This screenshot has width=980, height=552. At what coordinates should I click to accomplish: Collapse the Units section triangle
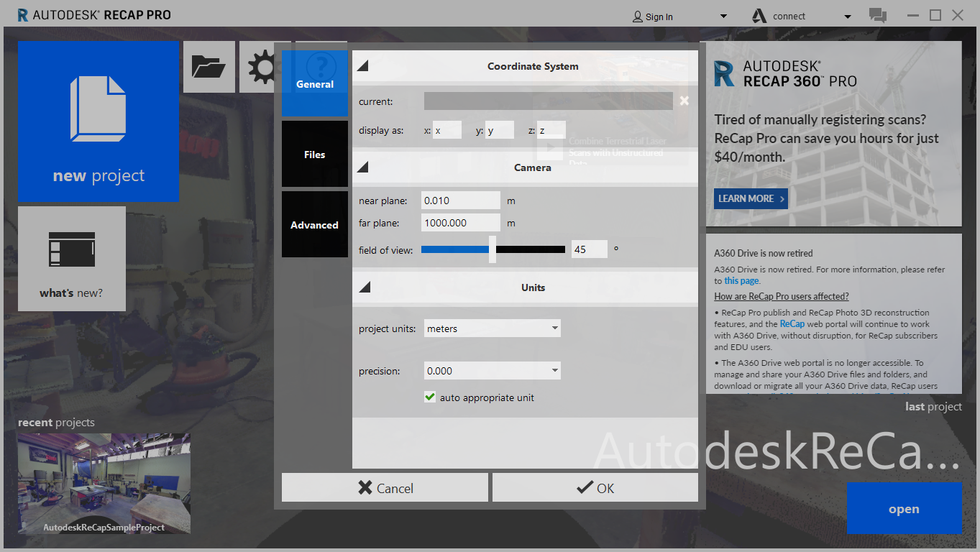point(365,287)
